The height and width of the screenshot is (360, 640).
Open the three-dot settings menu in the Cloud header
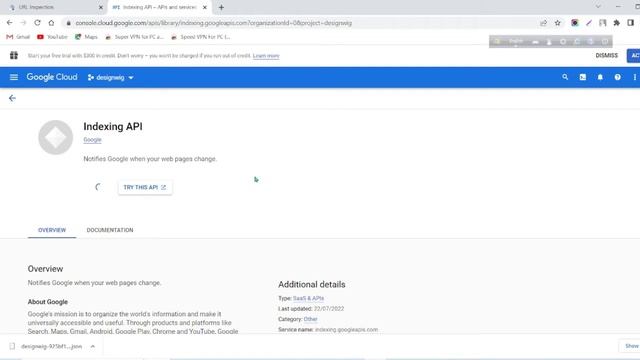tap(635, 77)
